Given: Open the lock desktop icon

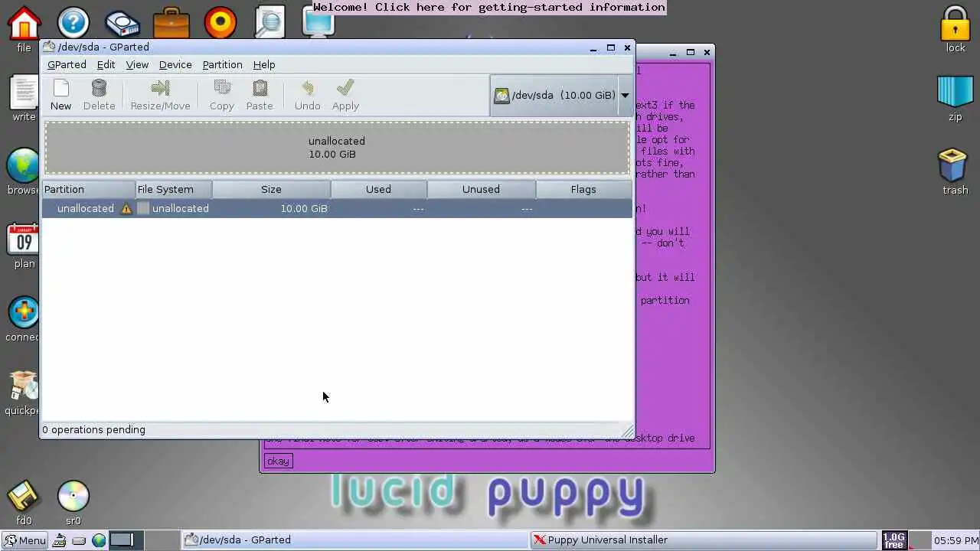Looking at the screenshot, I should (955, 23).
